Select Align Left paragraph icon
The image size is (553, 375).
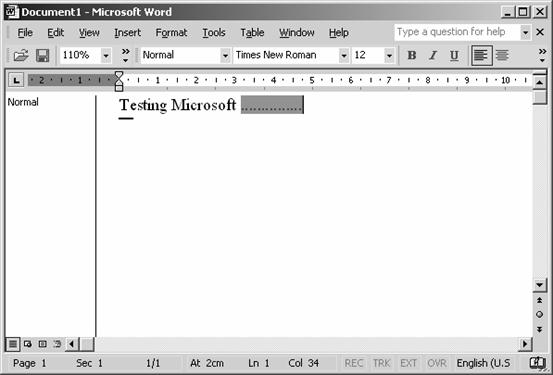tap(481, 55)
